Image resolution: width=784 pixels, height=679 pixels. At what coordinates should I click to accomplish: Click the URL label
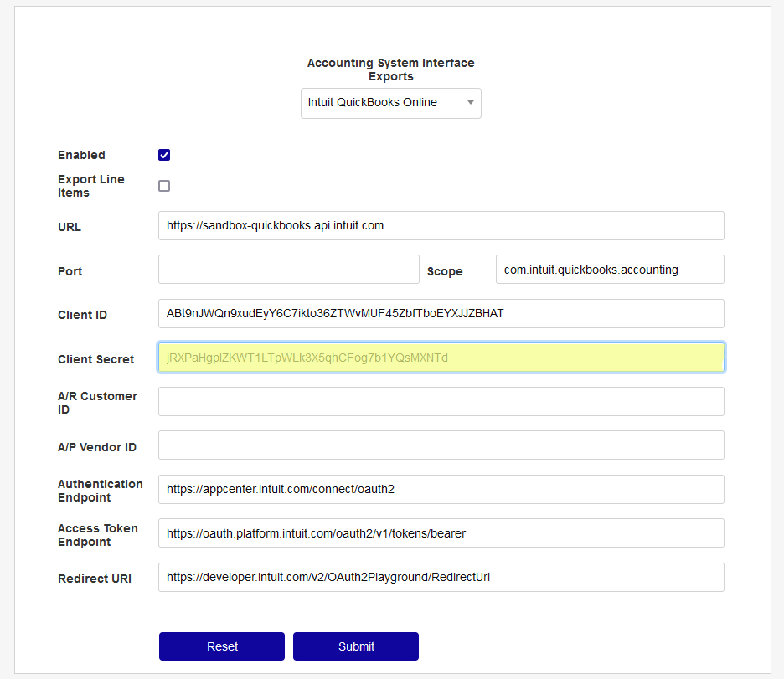pyautogui.click(x=70, y=227)
